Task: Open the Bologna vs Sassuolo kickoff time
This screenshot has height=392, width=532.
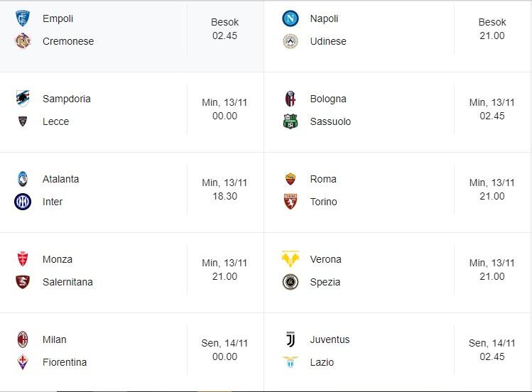Action: click(x=492, y=109)
